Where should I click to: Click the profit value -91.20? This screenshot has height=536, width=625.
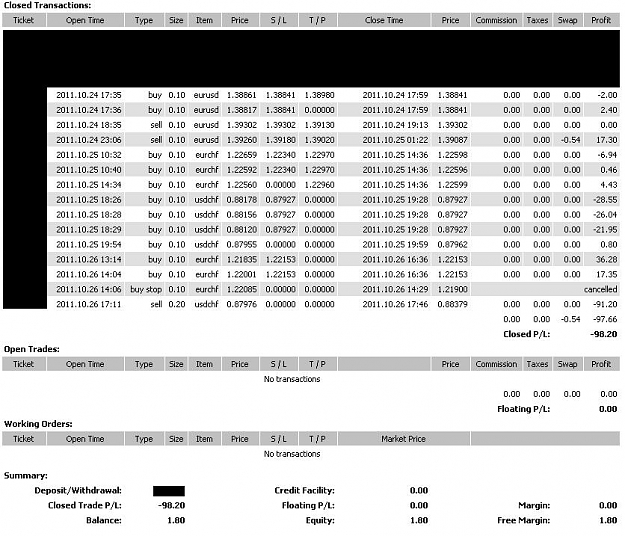tap(605, 304)
